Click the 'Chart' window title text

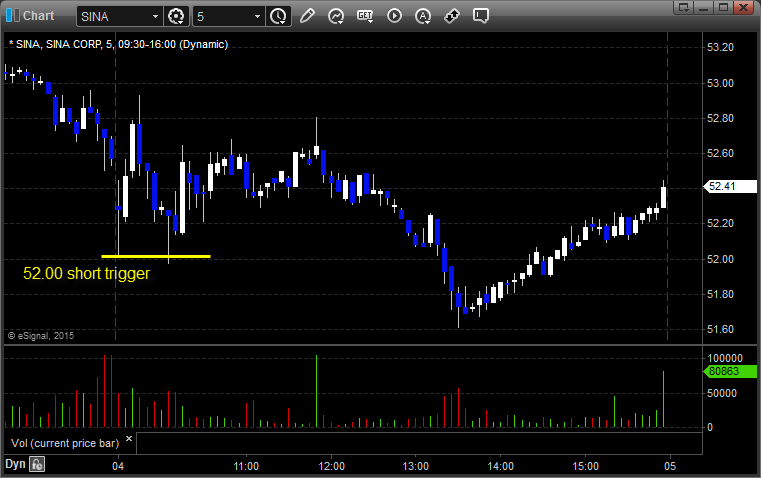pos(39,16)
